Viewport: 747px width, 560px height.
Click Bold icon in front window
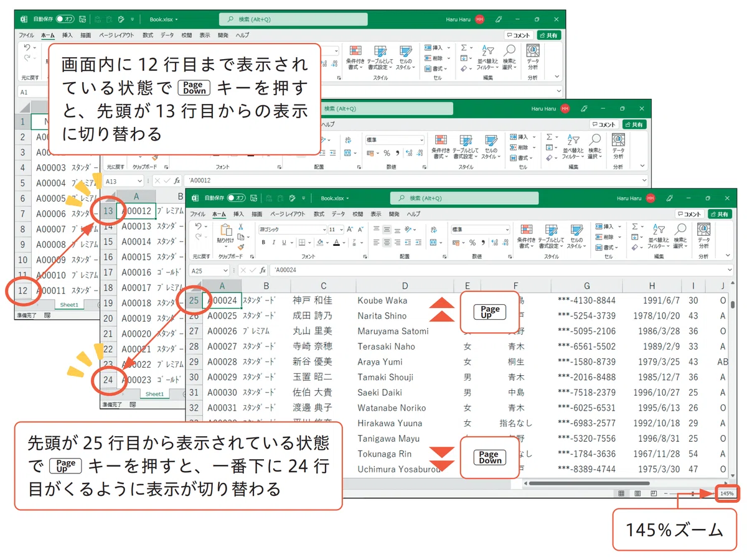click(263, 242)
